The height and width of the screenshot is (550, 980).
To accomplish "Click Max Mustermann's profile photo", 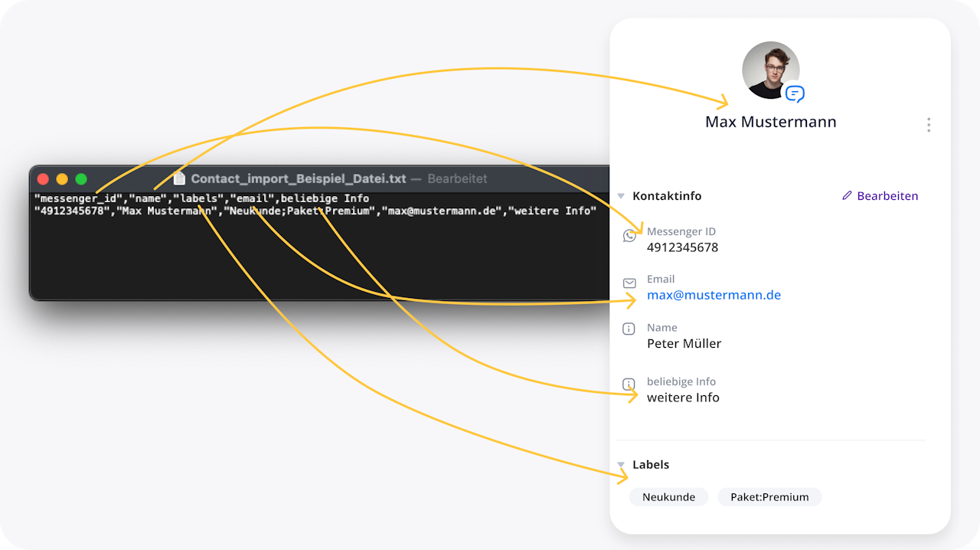I will 769,69.
